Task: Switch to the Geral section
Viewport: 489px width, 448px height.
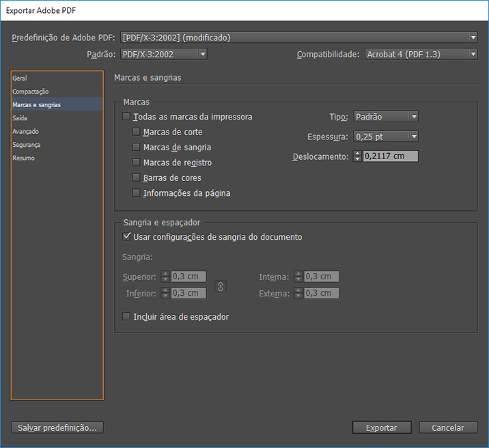Action: [20, 79]
